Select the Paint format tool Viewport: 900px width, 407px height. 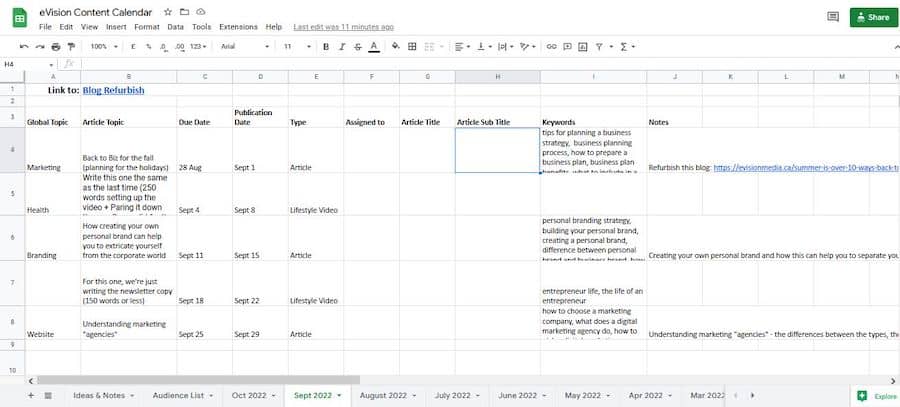click(x=71, y=46)
